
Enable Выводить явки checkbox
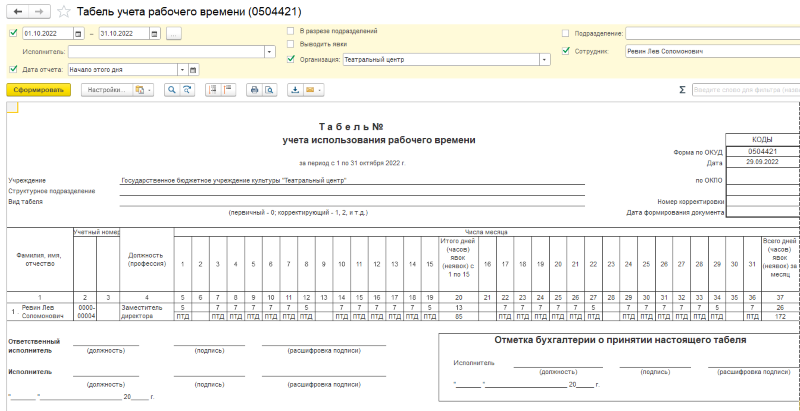coord(291,44)
